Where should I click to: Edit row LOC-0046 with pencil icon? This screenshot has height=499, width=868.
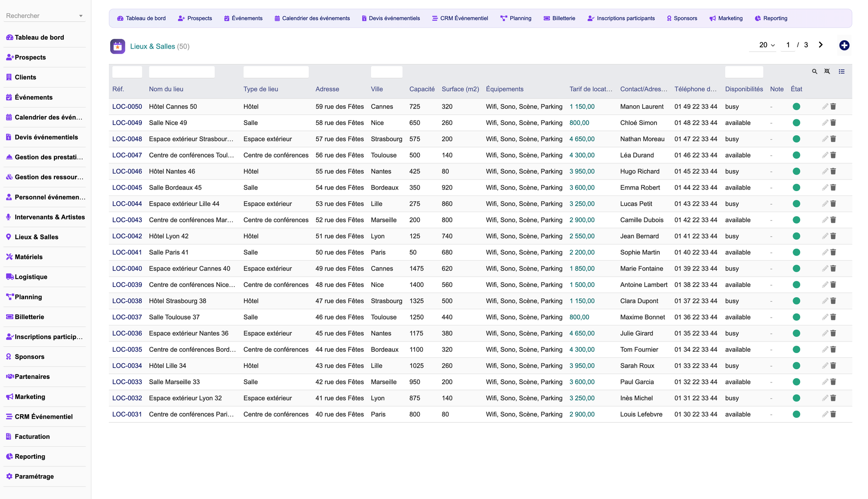click(x=825, y=171)
